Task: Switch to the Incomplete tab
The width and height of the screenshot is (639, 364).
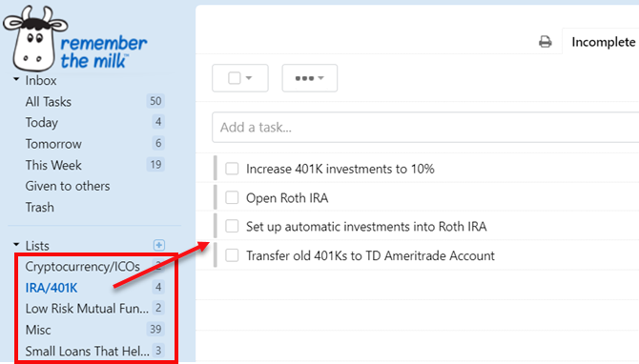Action: pos(603,42)
